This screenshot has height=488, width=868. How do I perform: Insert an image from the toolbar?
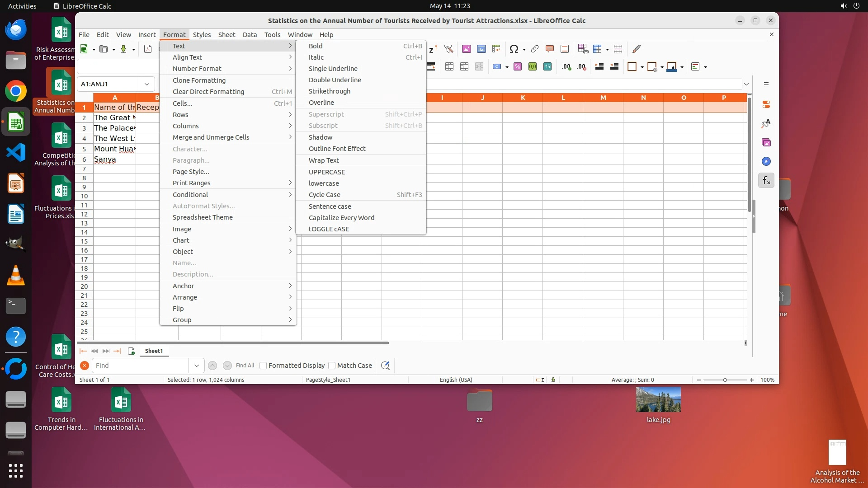(466, 49)
